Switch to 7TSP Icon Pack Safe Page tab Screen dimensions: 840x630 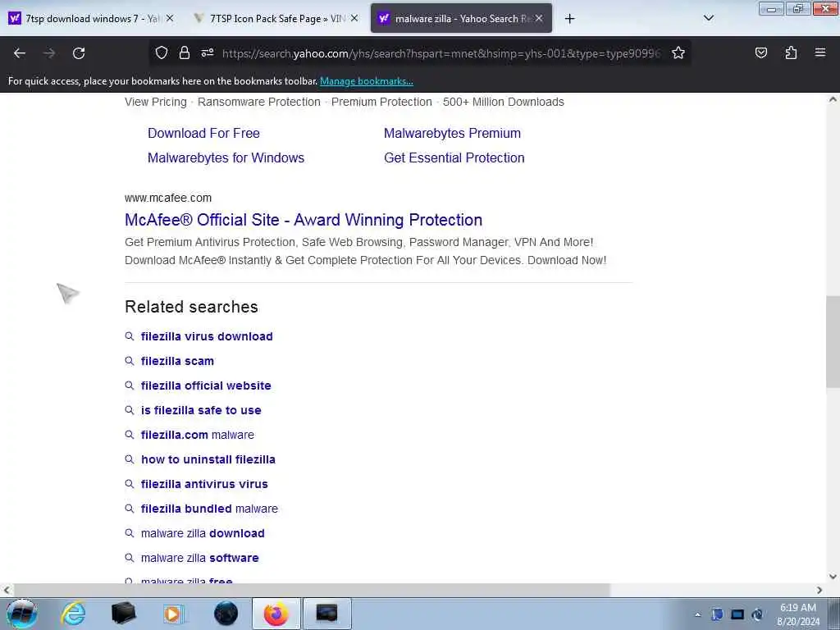[276, 18]
